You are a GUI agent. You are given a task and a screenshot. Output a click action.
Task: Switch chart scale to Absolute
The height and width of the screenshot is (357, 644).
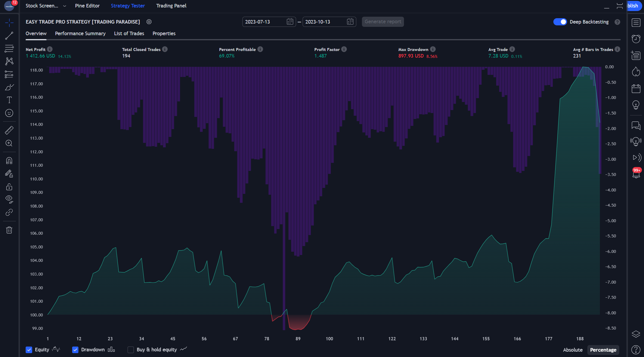coord(572,350)
